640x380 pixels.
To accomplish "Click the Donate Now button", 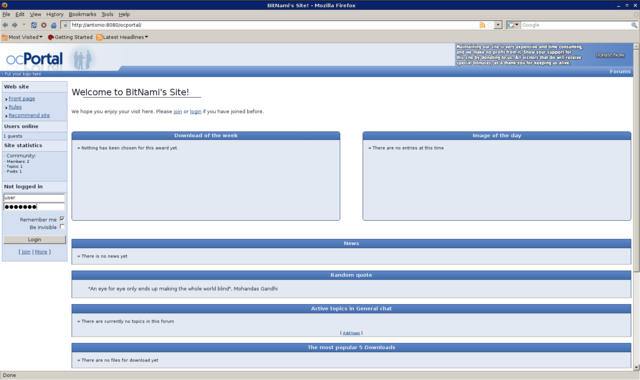I will (x=610, y=55).
